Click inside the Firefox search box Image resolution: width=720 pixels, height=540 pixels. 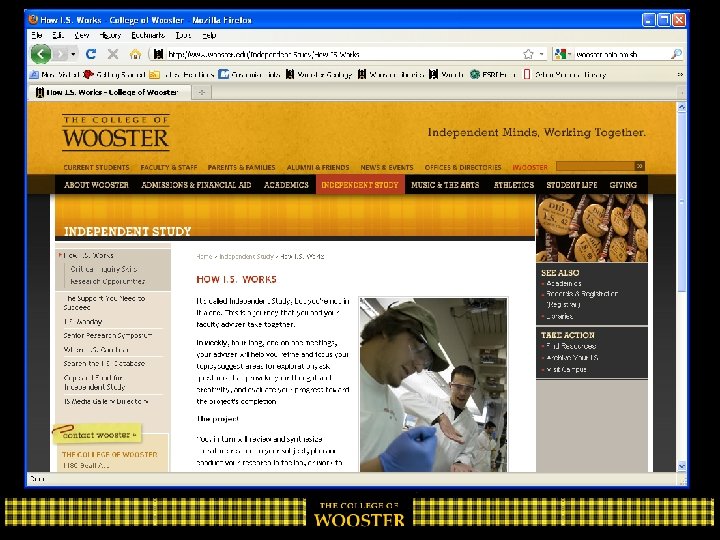[x=621, y=54]
